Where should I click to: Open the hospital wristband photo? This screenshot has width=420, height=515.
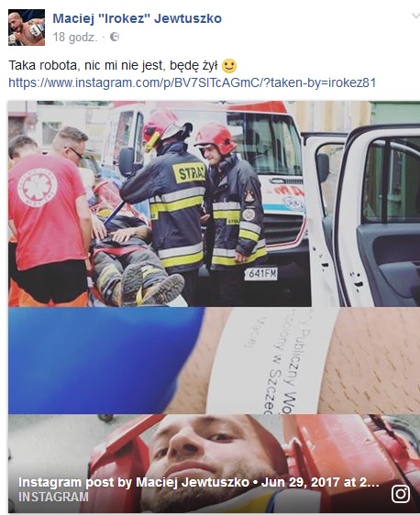point(214,360)
